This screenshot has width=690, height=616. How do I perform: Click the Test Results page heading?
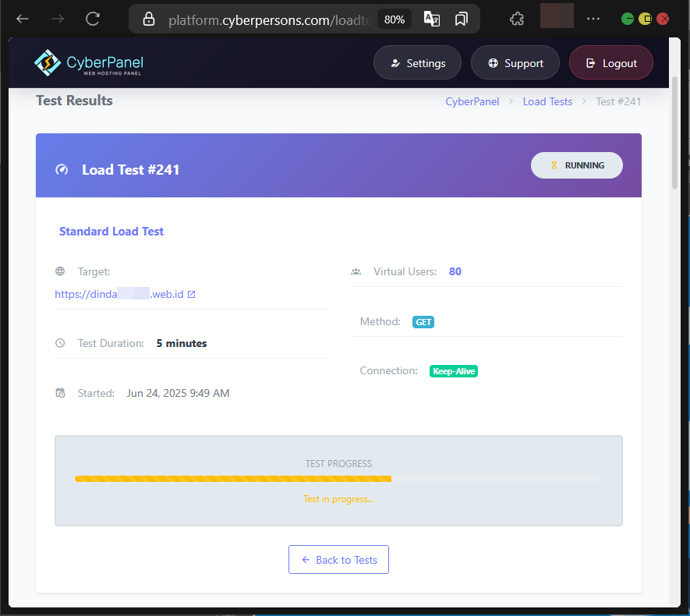pos(74,101)
